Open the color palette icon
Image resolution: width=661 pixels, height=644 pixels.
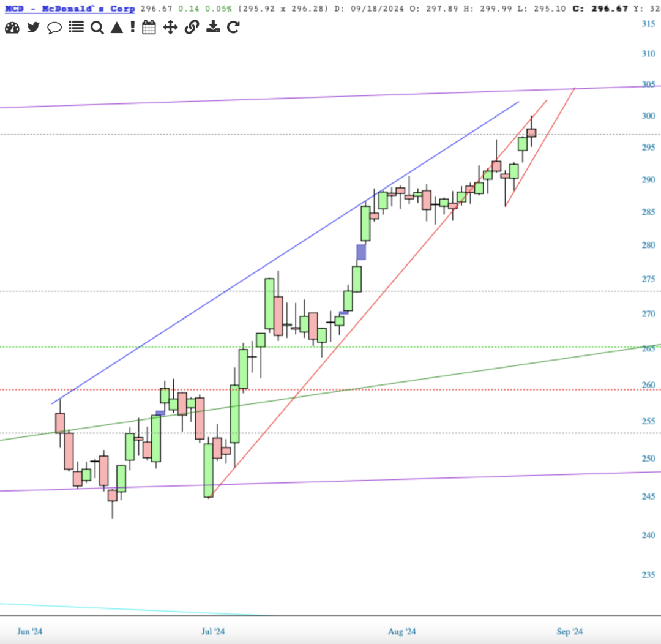[x=12, y=28]
